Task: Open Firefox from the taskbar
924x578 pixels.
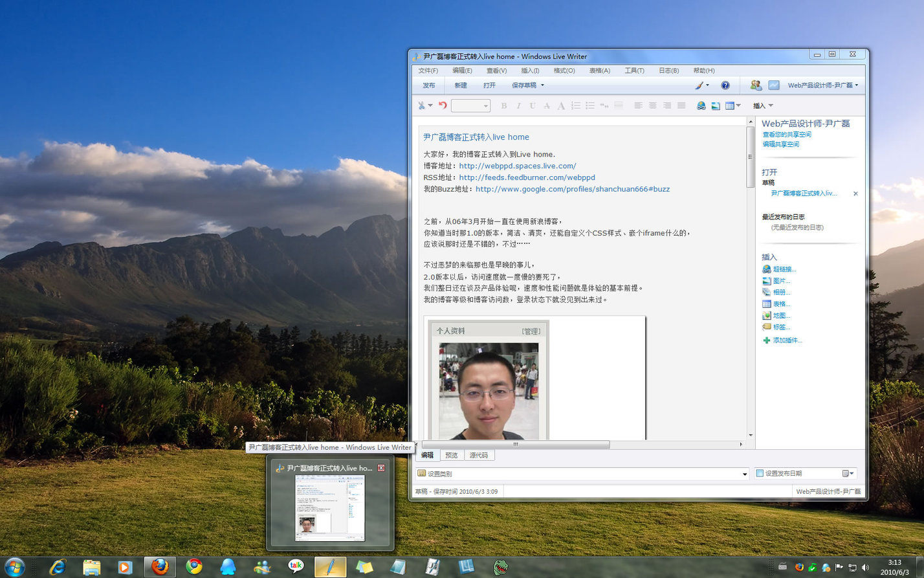Action: [x=160, y=567]
